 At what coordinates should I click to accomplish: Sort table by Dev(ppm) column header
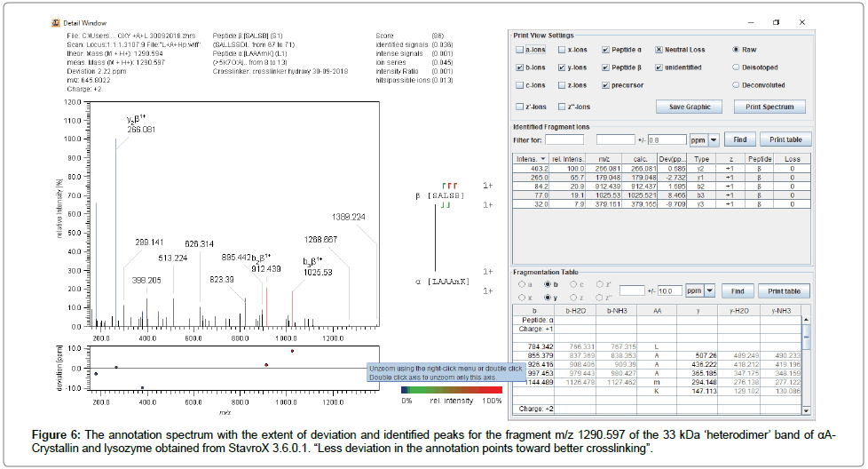(x=672, y=159)
